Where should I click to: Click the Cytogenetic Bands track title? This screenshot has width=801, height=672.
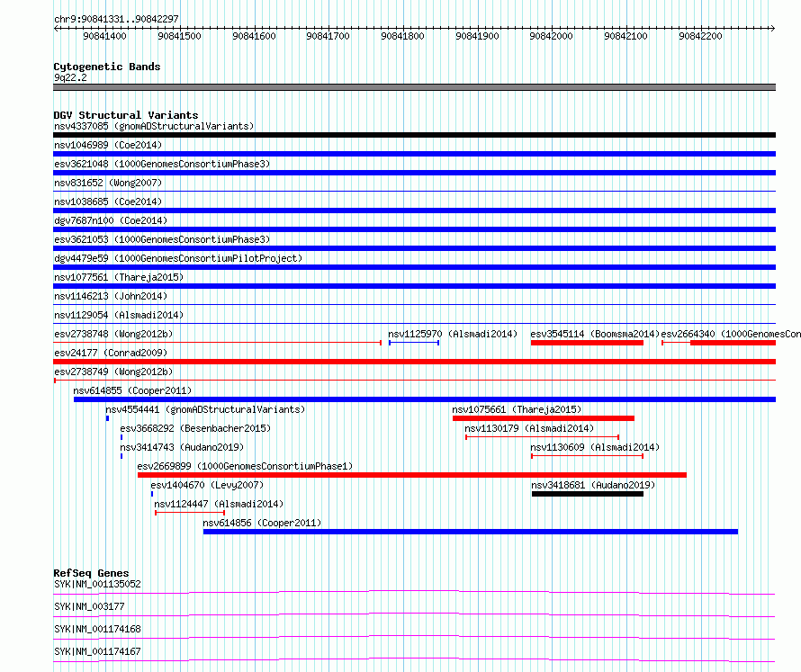[107, 67]
